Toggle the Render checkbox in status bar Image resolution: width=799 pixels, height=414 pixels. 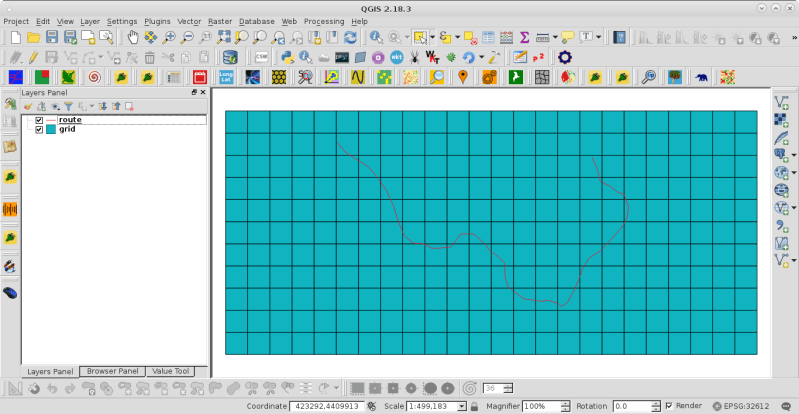669,406
